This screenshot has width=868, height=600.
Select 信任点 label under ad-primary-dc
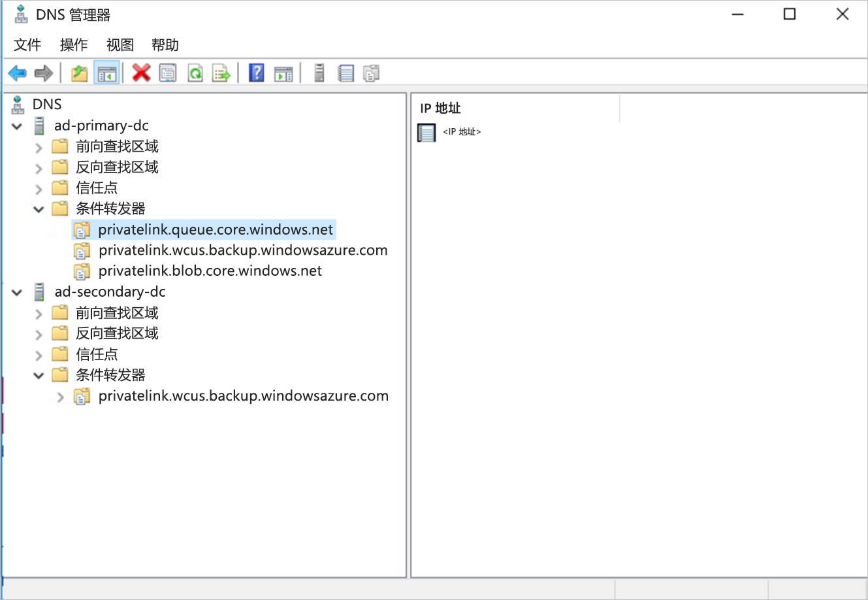(x=97, y=188)
